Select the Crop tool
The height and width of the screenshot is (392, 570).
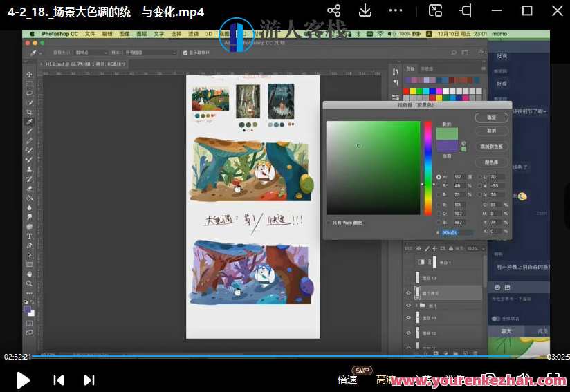(x=30, y=112)
